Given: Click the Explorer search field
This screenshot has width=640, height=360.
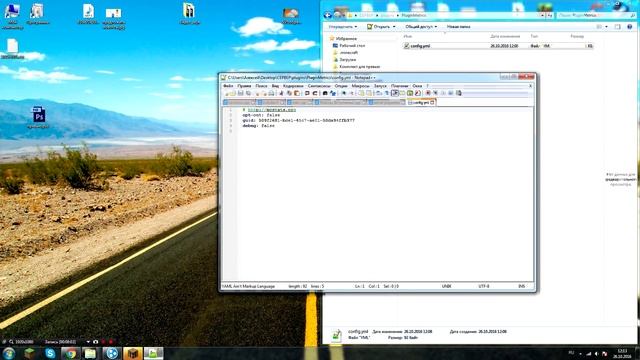Looking at the screenshot, I should tap(596, 15).
